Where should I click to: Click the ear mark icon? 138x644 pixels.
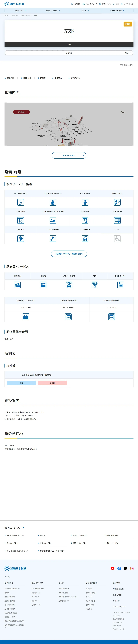21,238
